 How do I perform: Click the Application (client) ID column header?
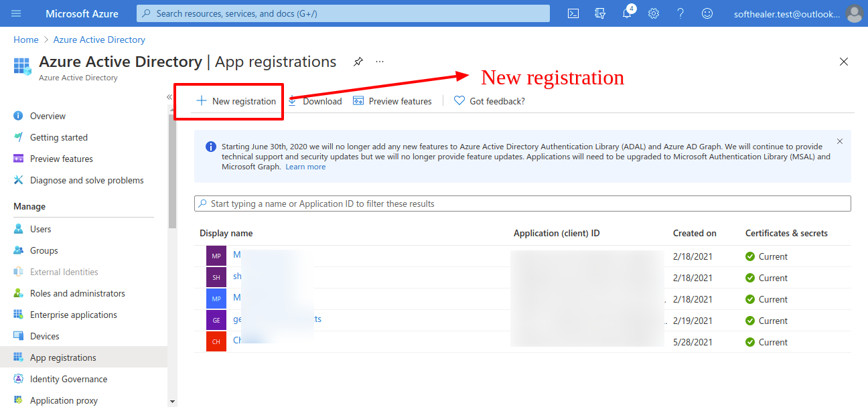tap(557, 234)
